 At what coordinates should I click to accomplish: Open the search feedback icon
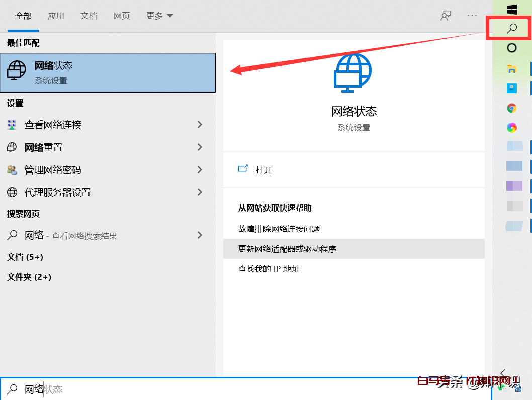[x=446, y=16]
